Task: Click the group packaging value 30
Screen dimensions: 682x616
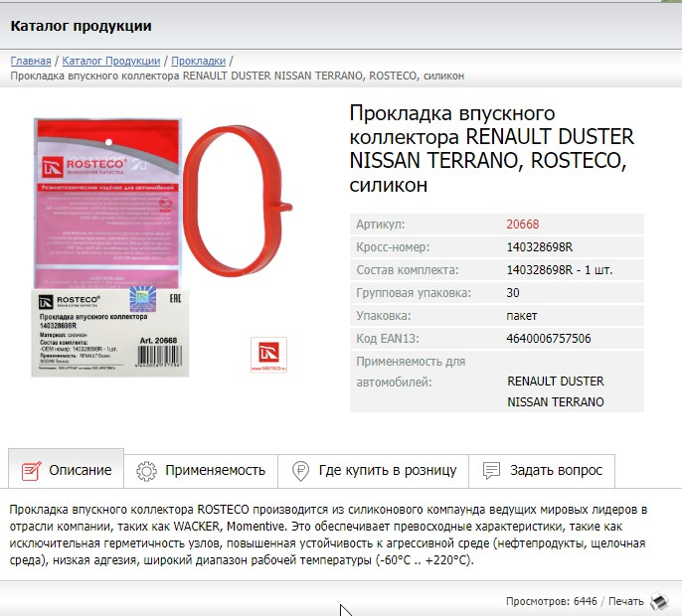Action: click(x=513, y=293)
